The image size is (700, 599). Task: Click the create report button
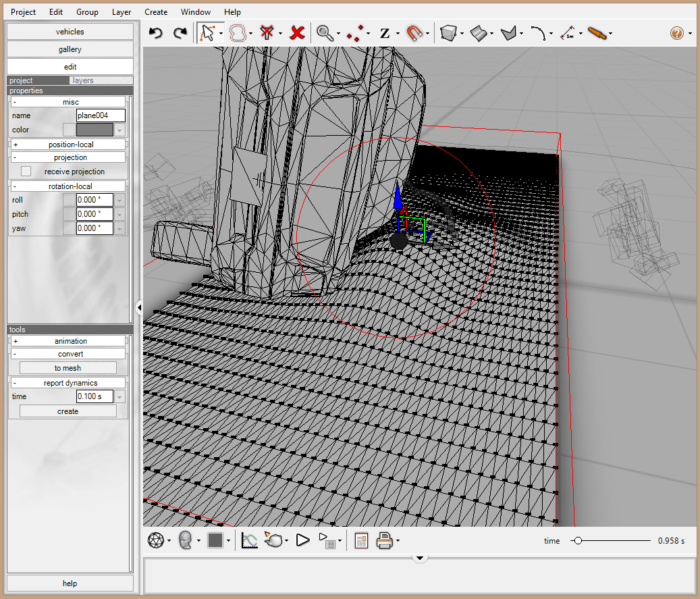(68, 411)
